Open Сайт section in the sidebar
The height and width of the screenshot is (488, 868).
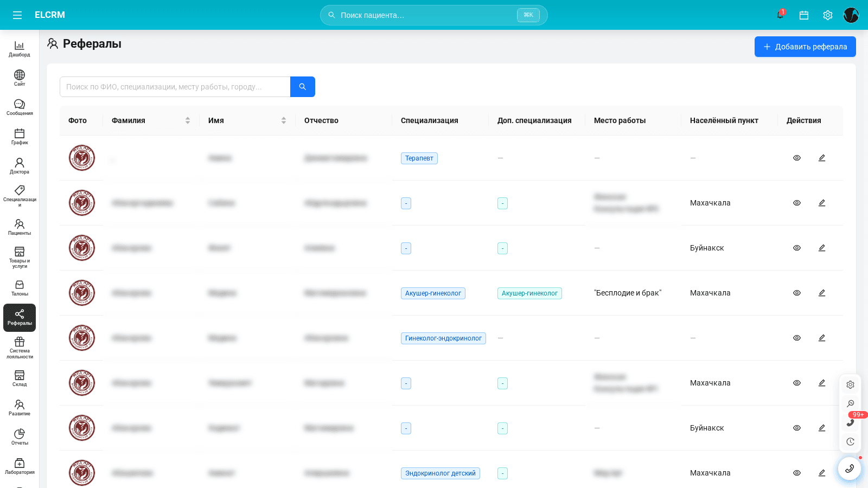(20, 78)
